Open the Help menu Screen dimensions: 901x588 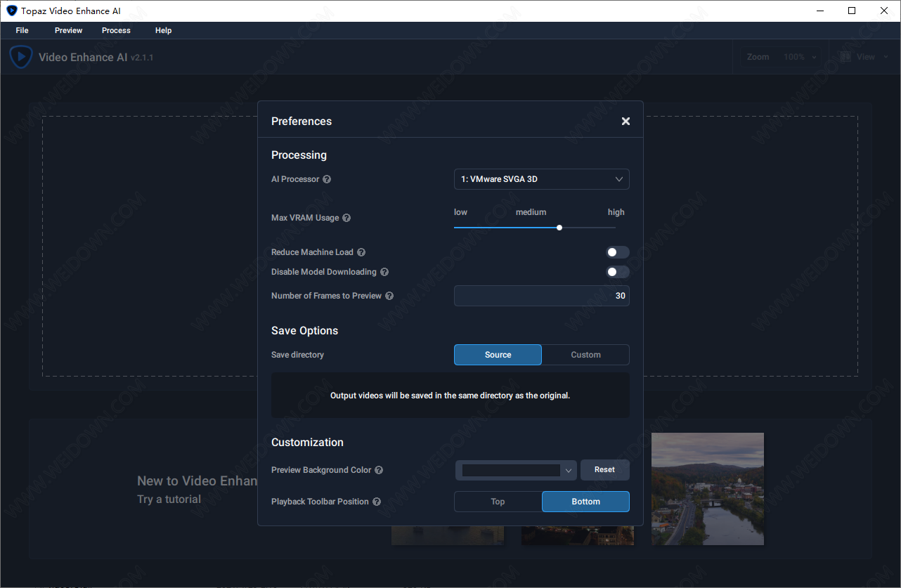pos(163,30)
